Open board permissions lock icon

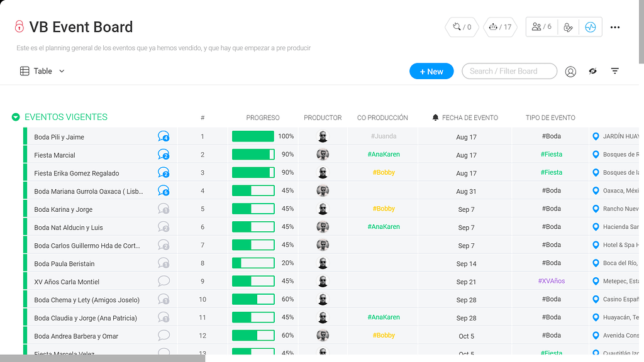(x=568, y=27)
